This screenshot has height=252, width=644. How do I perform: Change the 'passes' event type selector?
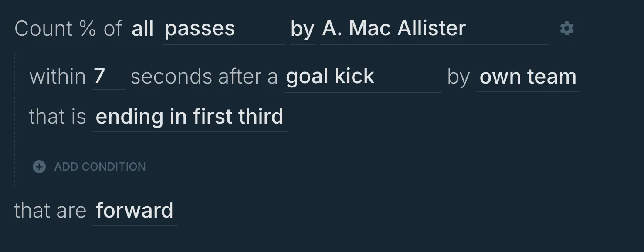click(224, 30)
